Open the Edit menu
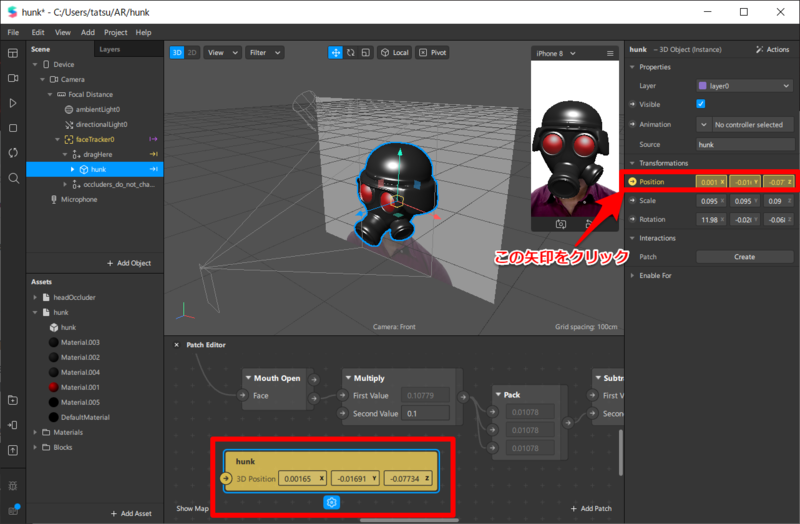Screen dimensions: 800x524 38,32
